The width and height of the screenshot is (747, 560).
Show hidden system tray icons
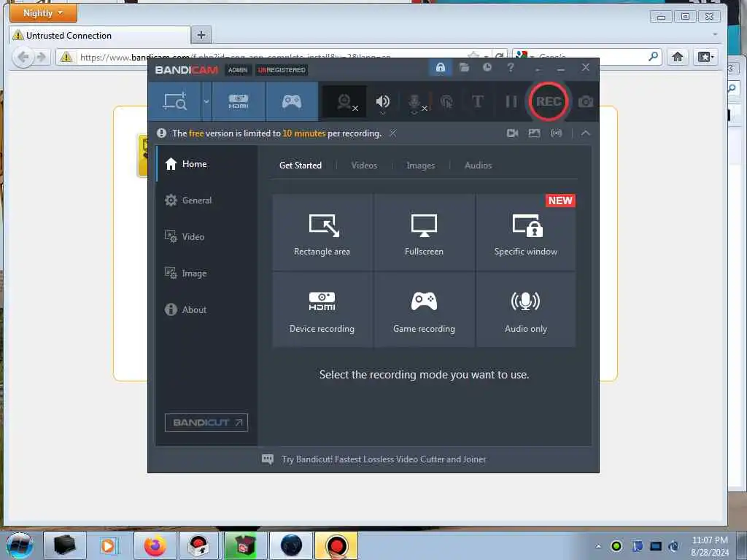tap(598, 546)
